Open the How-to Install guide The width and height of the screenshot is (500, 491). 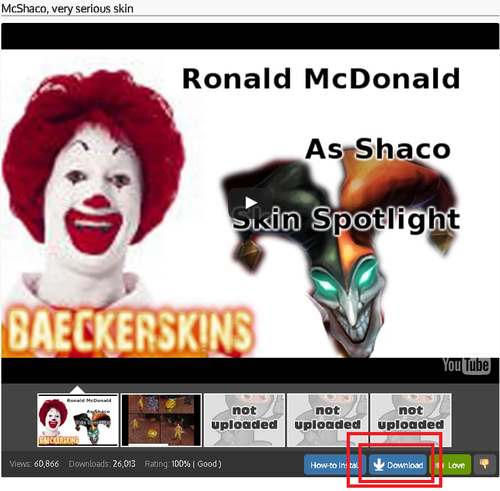point(335,465)
